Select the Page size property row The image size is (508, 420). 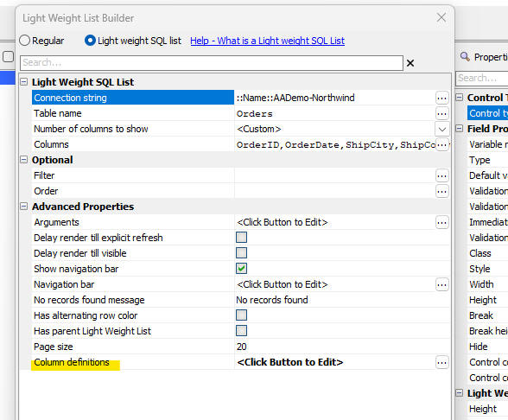pos(241,347)
